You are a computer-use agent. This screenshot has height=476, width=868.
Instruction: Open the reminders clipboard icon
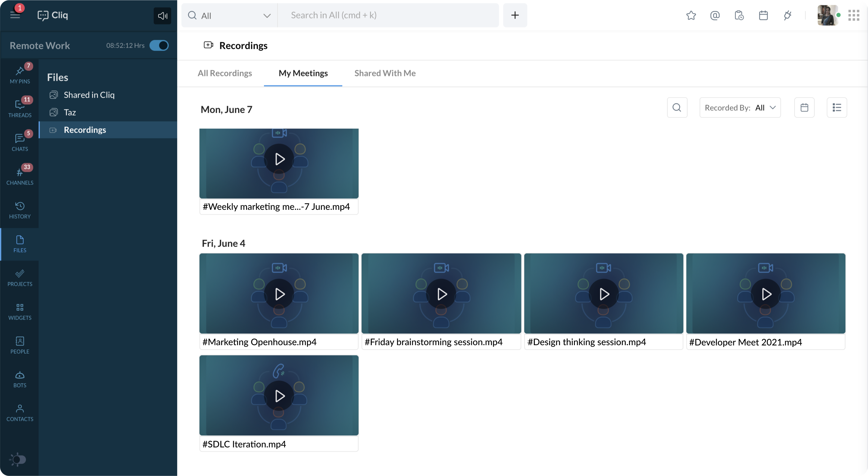739,15
